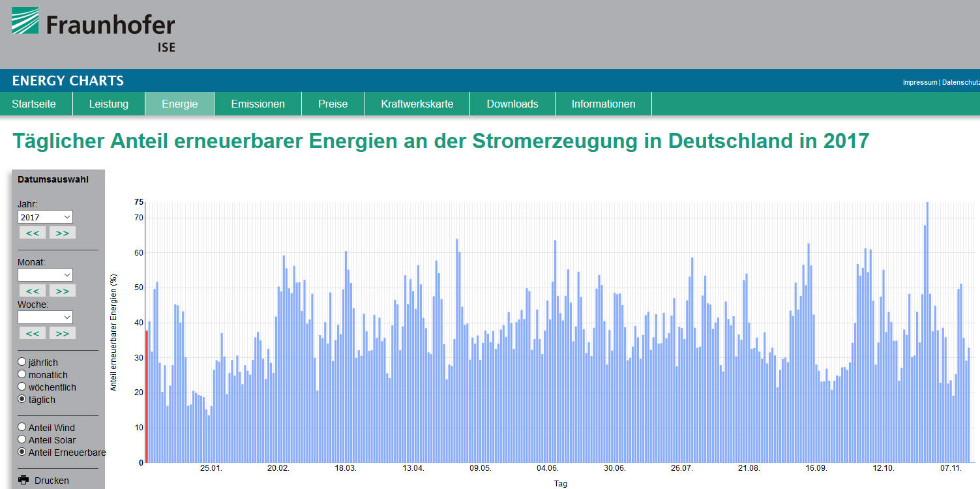The width and height of the screenshot is (980, 489).
Task: Click the red first bar in chart
Action: [147, 396]
